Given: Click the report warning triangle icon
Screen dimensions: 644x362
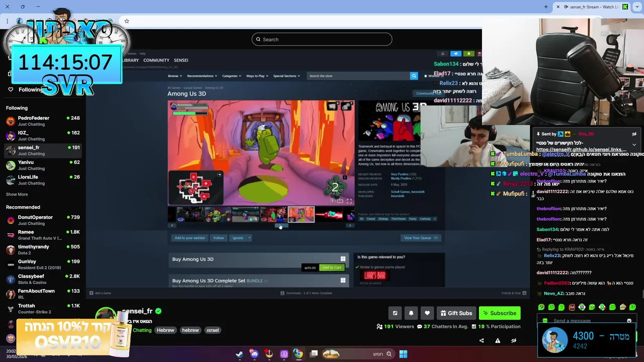Looking at the screenshot, I should [x=498, y=340].
